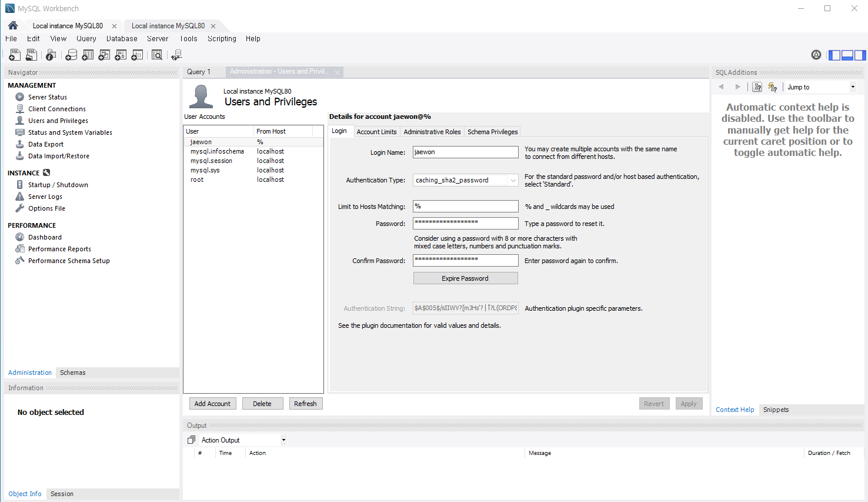Select Users and Privileges in Navigator
Image resolution: width=868 pixels, height=502 pixels.
tap(58, 121)
